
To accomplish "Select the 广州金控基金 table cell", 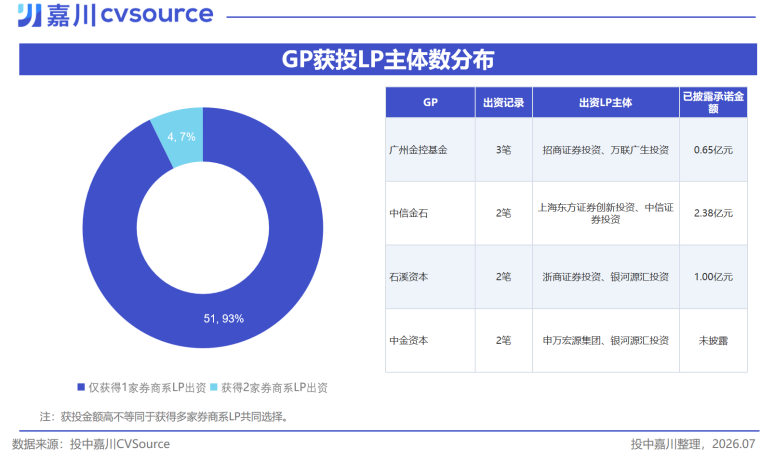I will [430, 150].
